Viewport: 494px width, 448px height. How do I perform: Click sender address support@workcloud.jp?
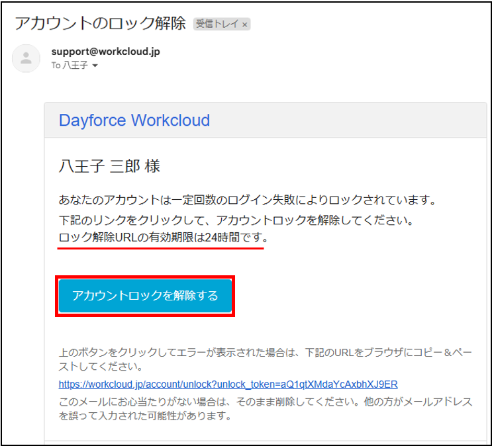(105, 51)
